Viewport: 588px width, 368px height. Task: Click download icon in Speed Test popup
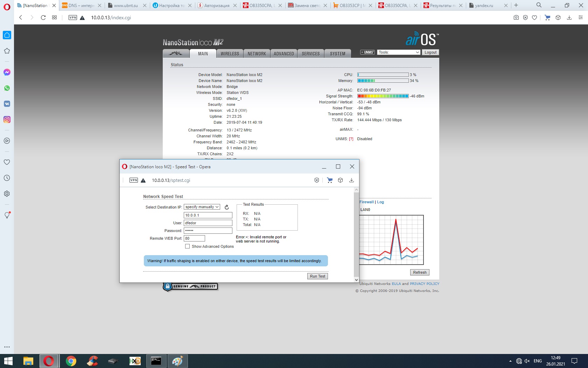pos(352,180)
